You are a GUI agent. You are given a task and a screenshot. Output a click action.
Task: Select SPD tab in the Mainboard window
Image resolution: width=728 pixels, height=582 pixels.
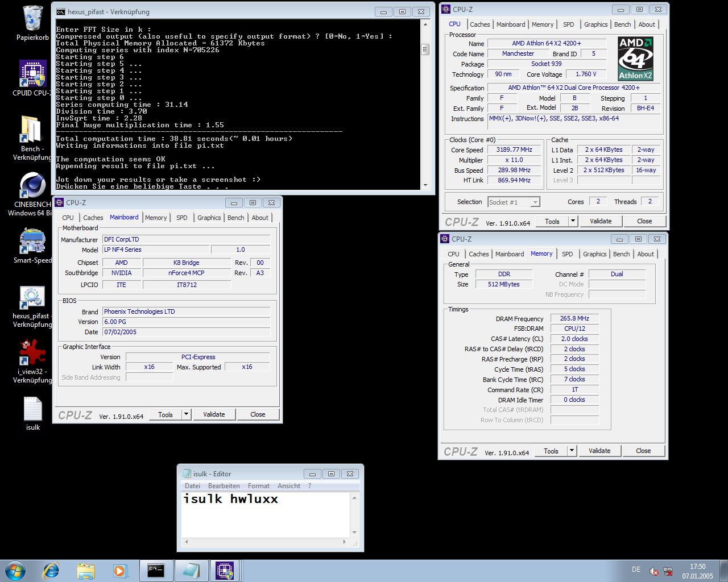coord(181,218)
